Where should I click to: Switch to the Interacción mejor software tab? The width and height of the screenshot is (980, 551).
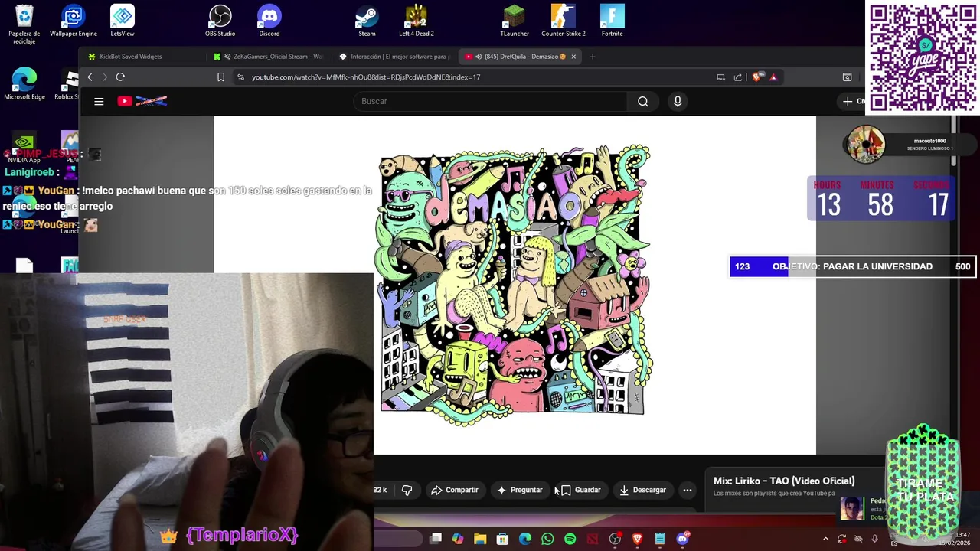pos(395,57)
